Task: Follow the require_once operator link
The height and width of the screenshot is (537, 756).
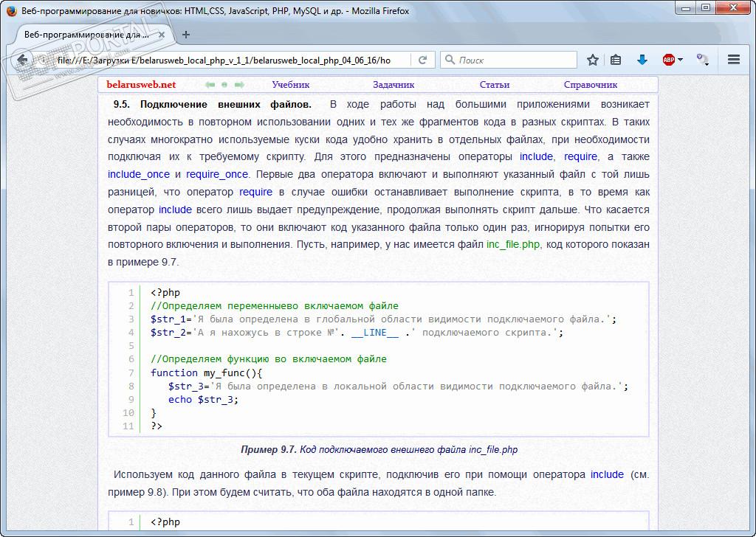Action: pyautogui.click(x=217, y=175)
